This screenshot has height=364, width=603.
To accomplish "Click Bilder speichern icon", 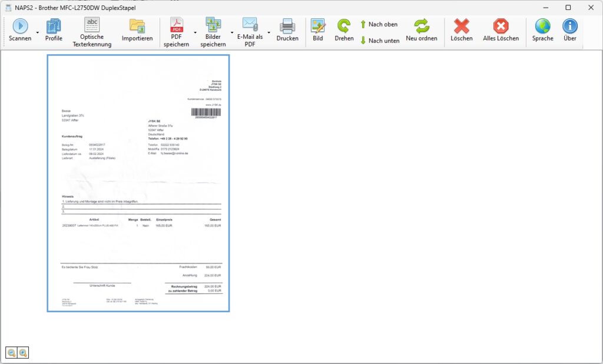I will click(213, 25).
